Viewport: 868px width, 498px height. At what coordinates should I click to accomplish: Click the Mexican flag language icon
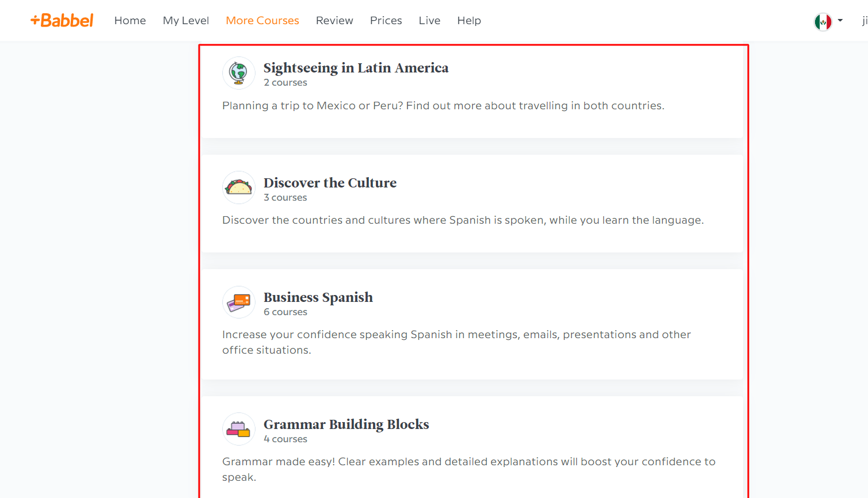[x=823, y=22]
